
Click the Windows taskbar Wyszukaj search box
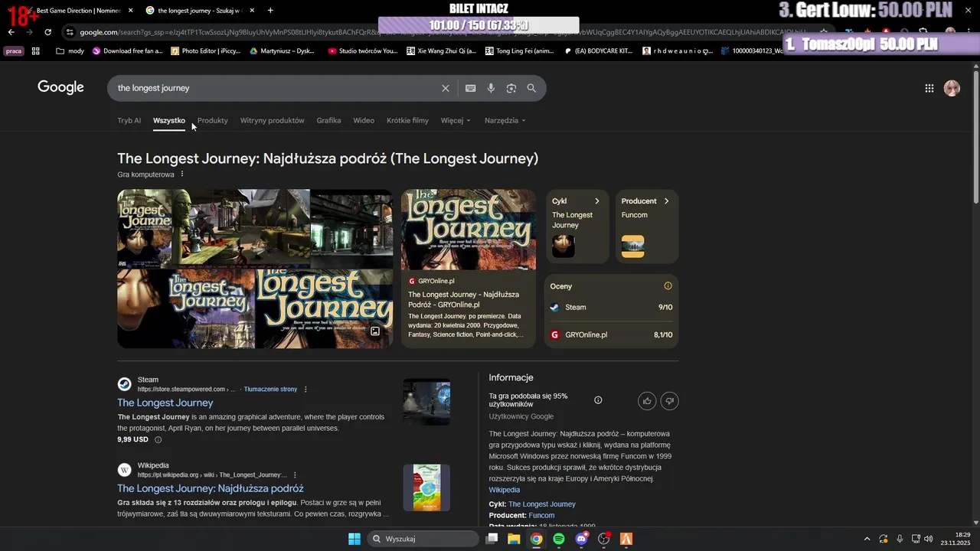click(423, 539)
